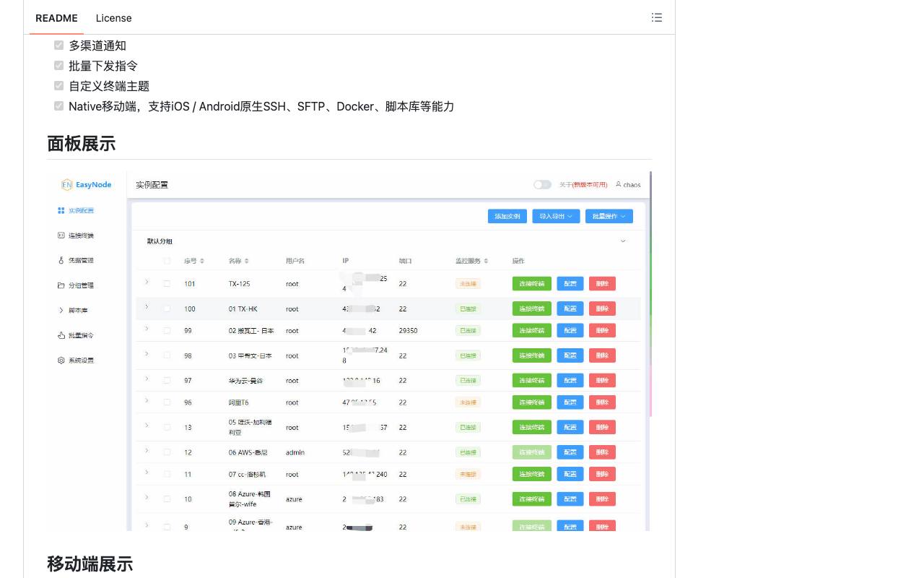Click the 连接终端 terminal icon in sidebar
This screenshot has width=924, height=578.
click(61, 236)
